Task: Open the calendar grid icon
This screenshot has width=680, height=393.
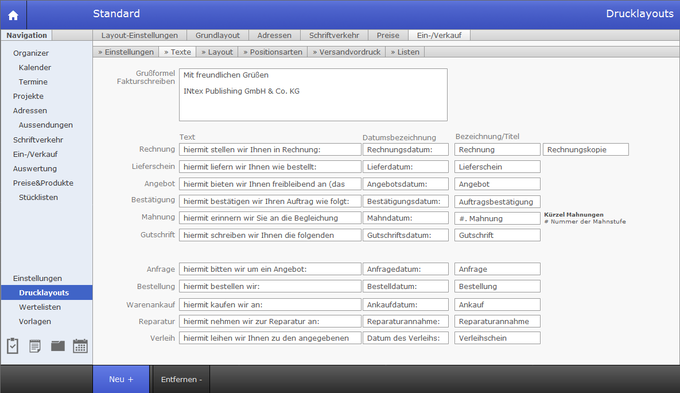Action: coord(80,346)
